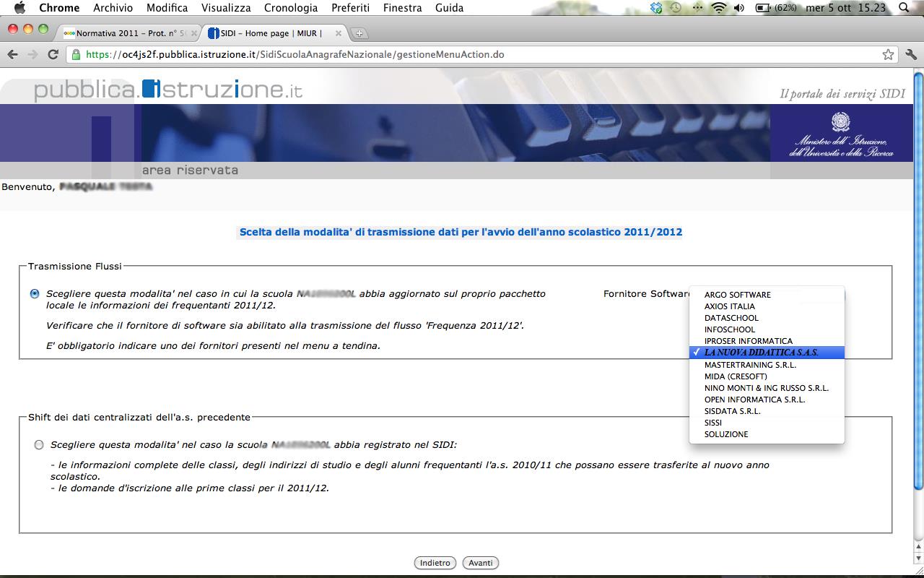Screen dimensions: 924x578
Task: Click the 'area riservata' label
Action: pyautogui.click(x=190, y=171)
